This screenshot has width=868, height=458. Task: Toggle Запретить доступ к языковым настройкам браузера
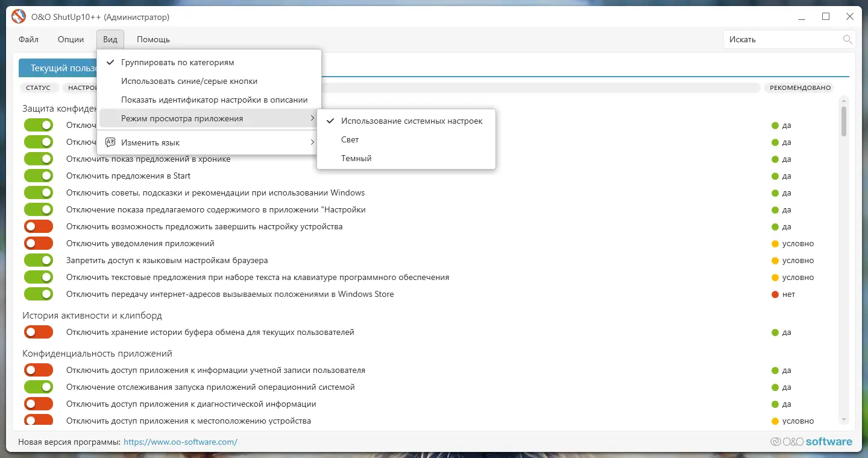click(x=39, y=261)
